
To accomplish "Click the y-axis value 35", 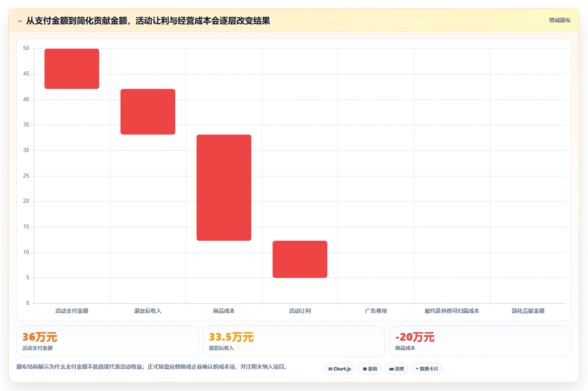I will click(26, 125).
